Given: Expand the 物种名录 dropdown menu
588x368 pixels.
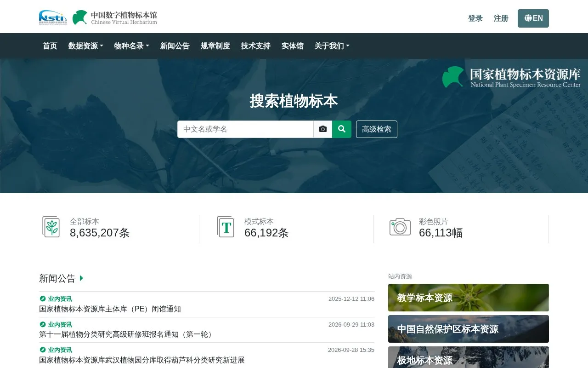Looking at the screenshot, I should coord(132,46).
